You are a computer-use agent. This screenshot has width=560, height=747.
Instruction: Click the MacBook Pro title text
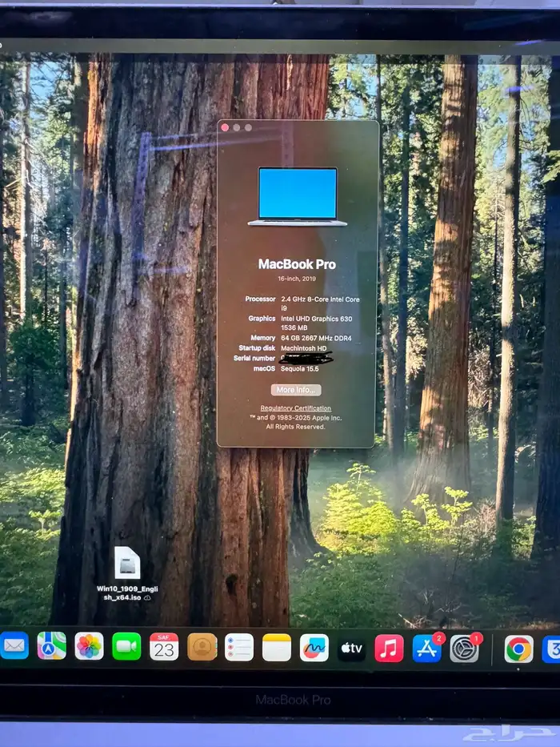pos(297,264)
